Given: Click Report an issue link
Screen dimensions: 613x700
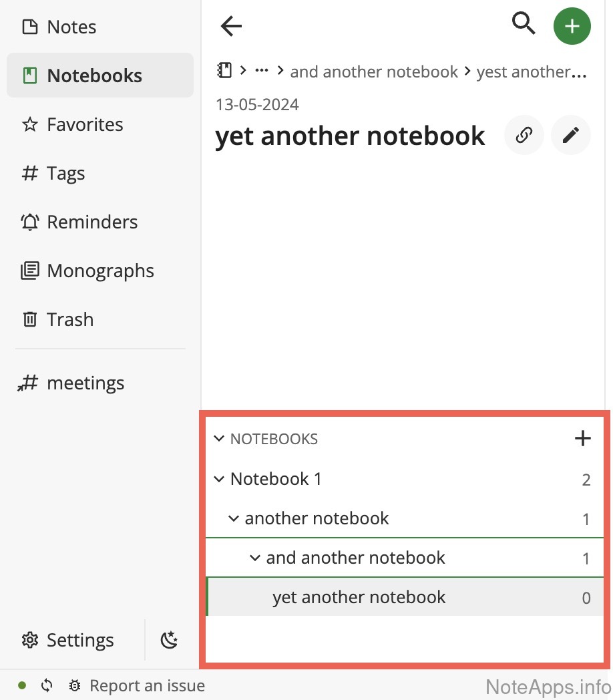Looking at the screenshot, I should [x=147, y=686].
